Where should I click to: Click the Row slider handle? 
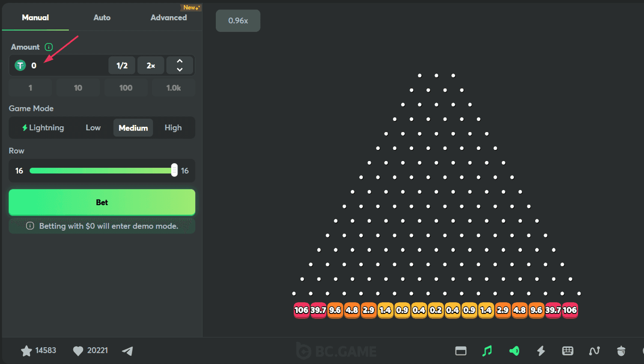174,170
